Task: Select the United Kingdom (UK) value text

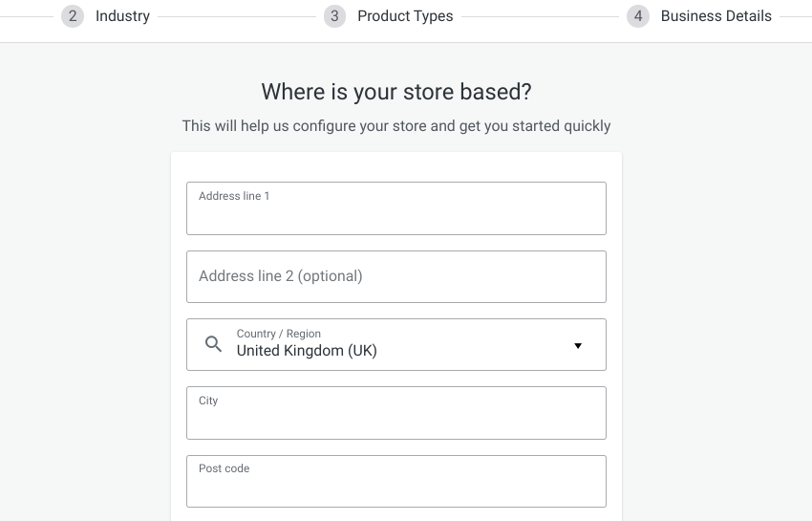Action: pyautogui.click(x=307, y=351)
